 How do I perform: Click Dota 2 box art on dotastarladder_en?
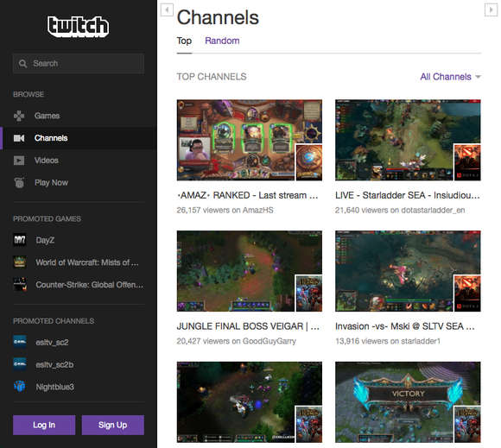[467, 162]
